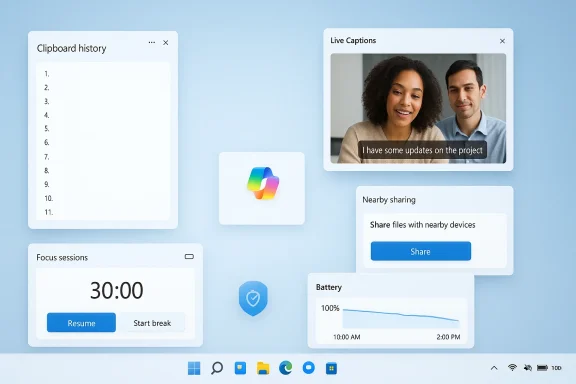Close the Live Captions window
The image size is (576, 384).
tap(502, 41)
